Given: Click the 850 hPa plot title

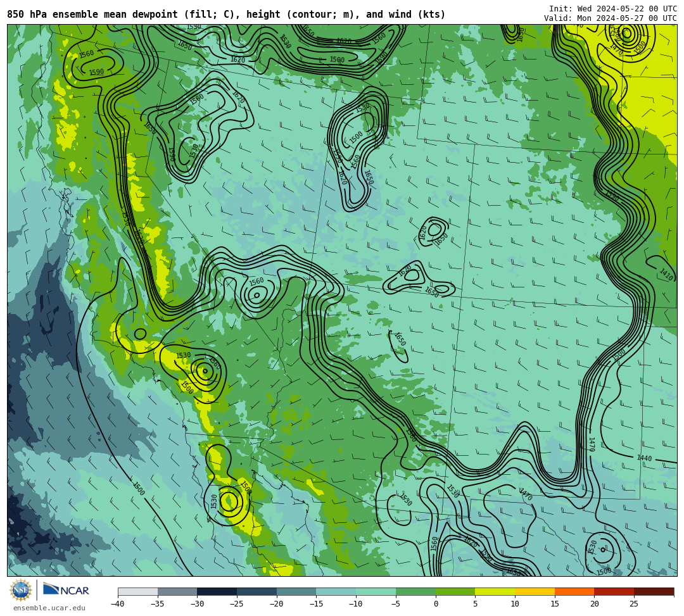Looking at the screenshot, I should click(226, 15).
